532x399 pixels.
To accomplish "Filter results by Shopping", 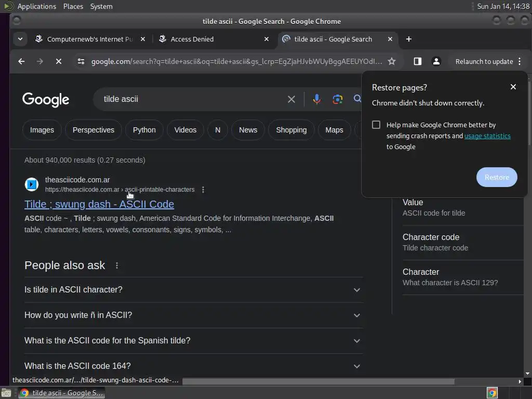I will coord(291,130).
